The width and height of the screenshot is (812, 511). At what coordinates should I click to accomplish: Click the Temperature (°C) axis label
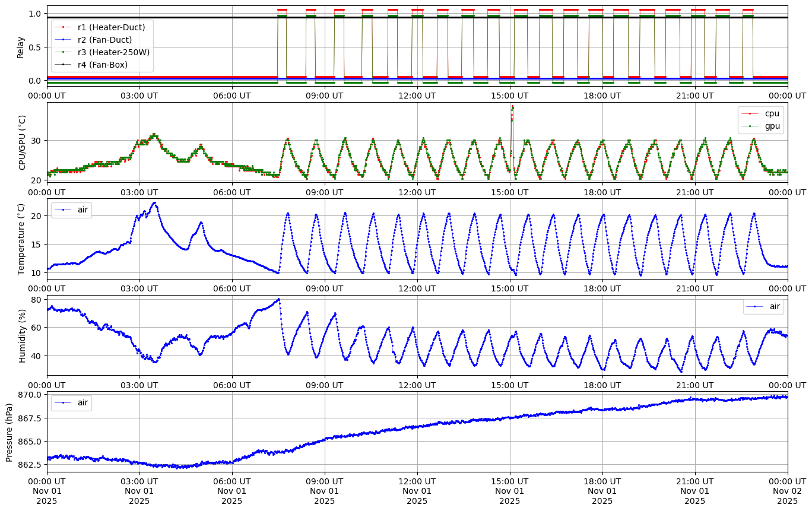point(21,239)
